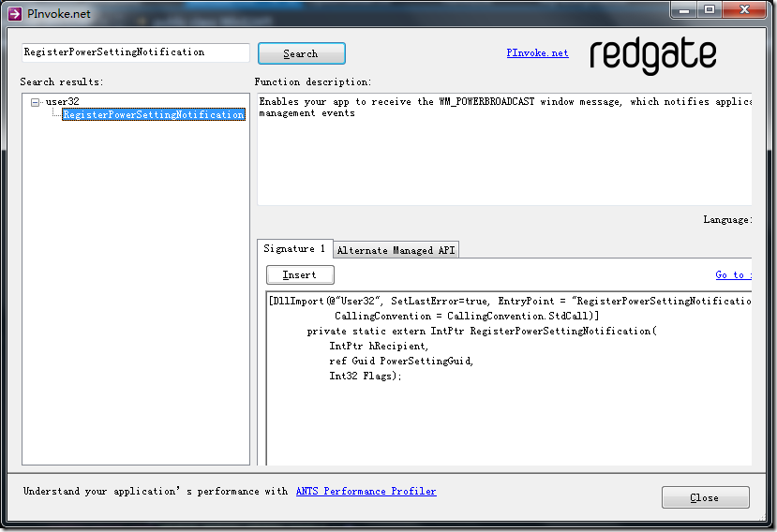Click the Insert button
The height and width of the screenshot is (532, 777).
[x=300, y=275]
